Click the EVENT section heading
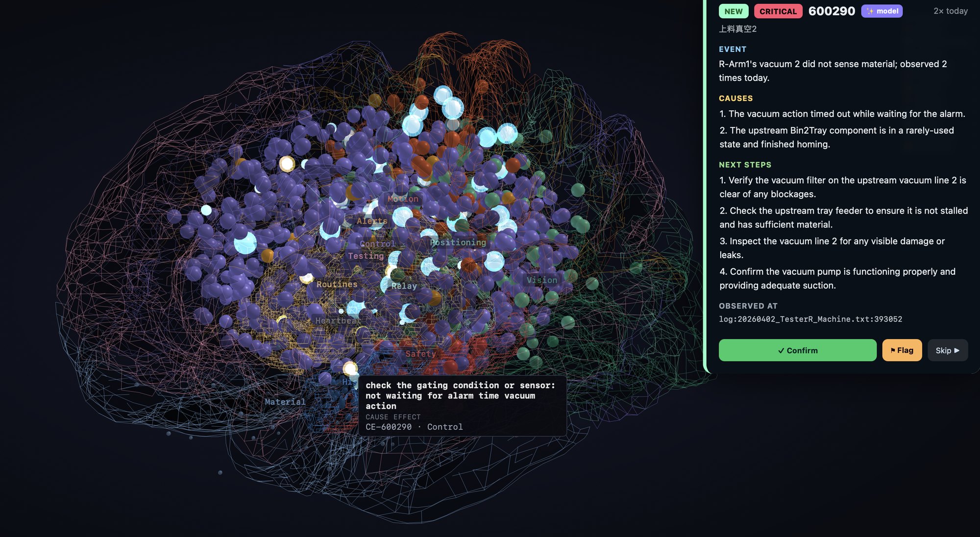This screenshot has height=537, width=980. coord(733,49)
